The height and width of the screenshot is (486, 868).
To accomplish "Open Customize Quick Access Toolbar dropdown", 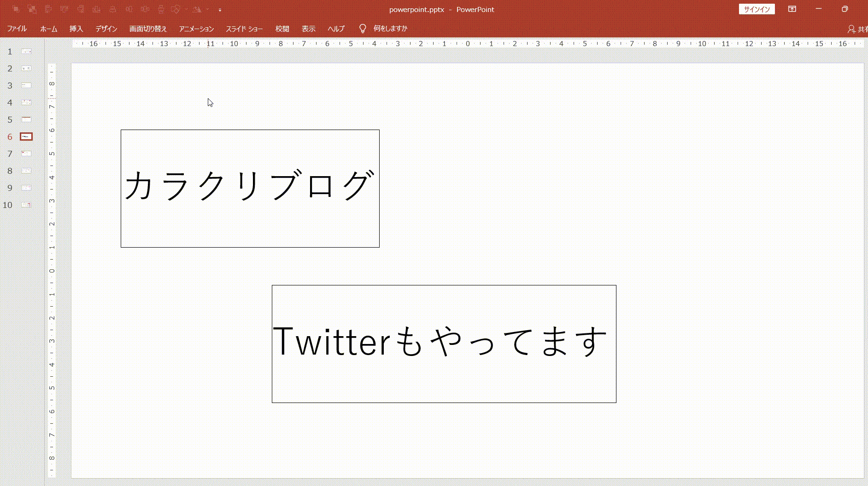I will click(220, 10).
